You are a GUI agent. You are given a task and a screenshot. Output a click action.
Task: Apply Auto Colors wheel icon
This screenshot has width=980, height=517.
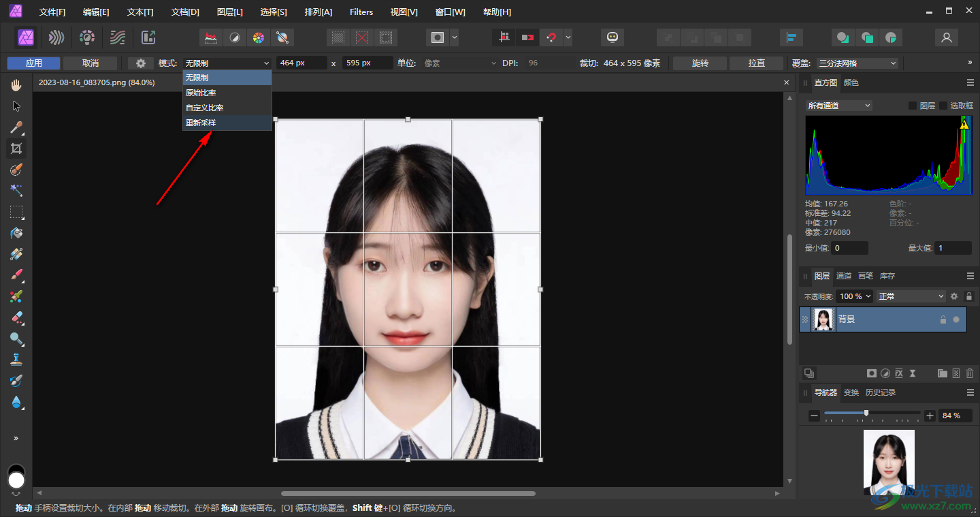tap(258, 37)
